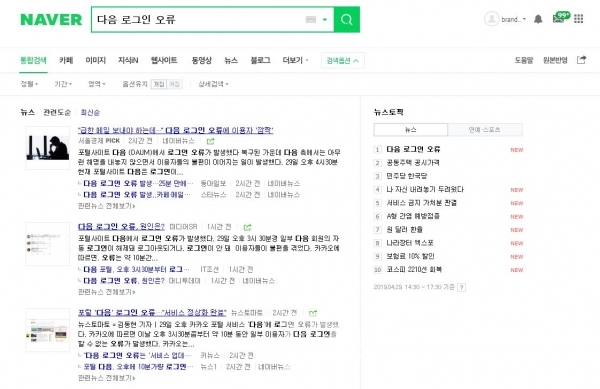The image size is (600, 389).
Task: Expand the search box autocomplete arrow
Action: point(325,20)
